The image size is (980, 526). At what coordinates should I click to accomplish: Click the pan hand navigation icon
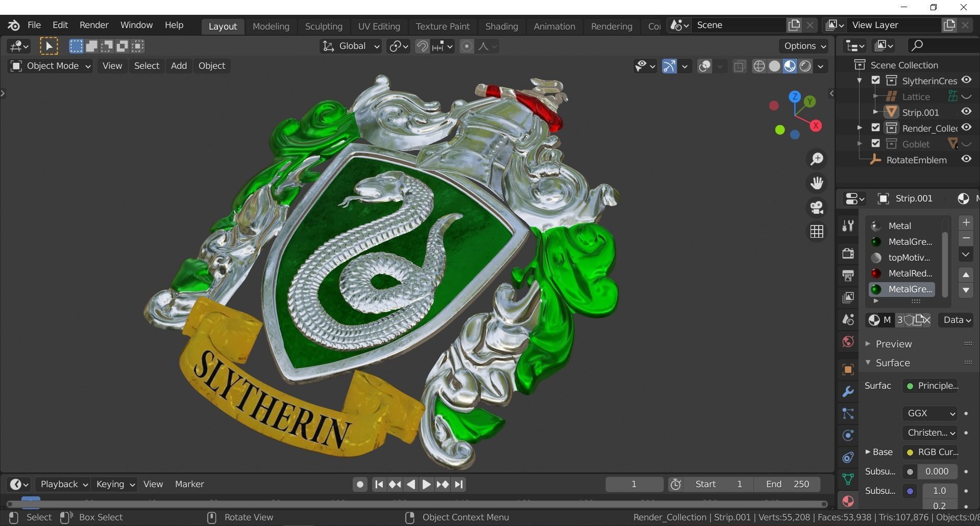(x=817, y=183)
